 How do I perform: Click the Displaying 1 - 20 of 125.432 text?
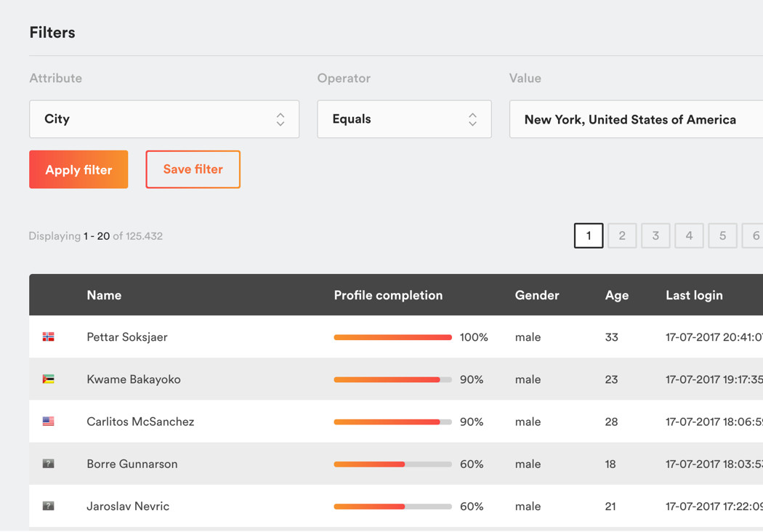[x=96, y=236]
